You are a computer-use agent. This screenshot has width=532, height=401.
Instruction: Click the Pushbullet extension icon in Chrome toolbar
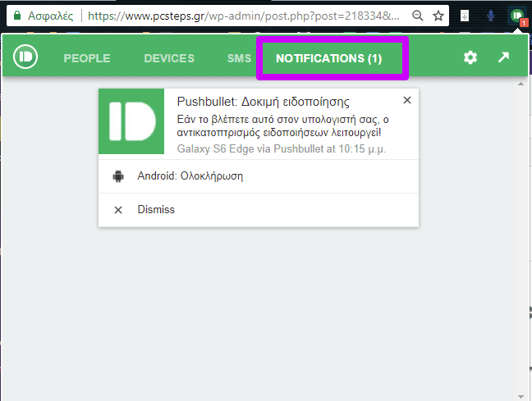518,16
